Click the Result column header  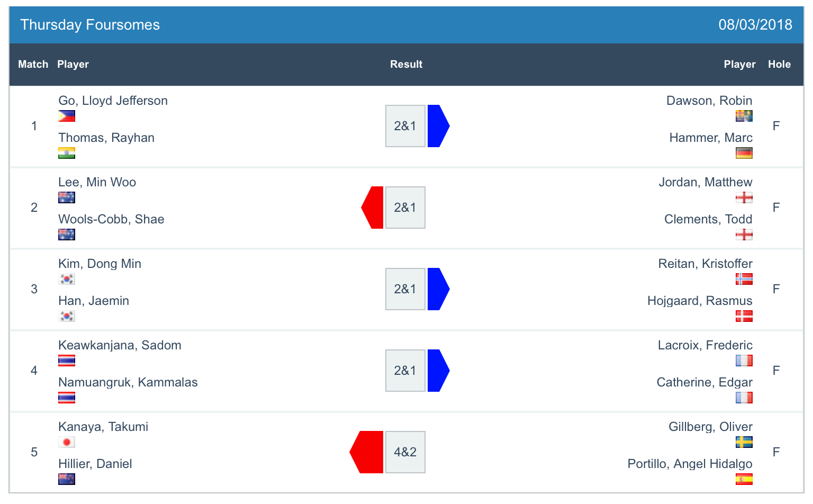pyautogui.click(x=406, y=64)
